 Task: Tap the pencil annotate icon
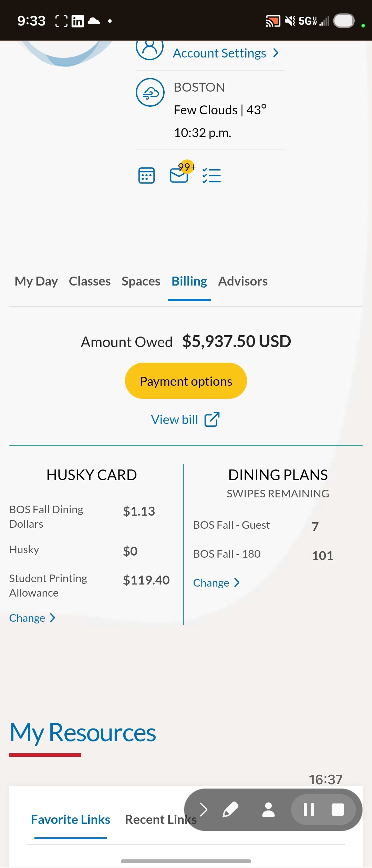click(x=230, y=809)
